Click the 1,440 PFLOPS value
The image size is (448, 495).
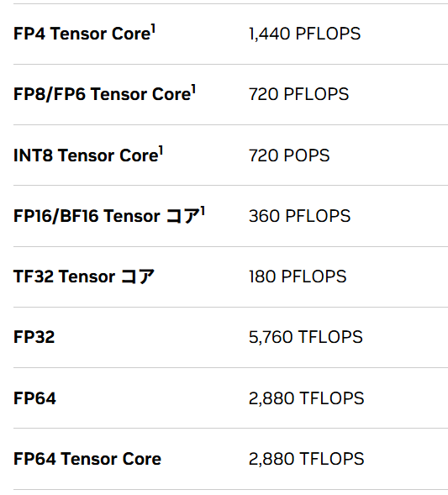pos(304,34)
